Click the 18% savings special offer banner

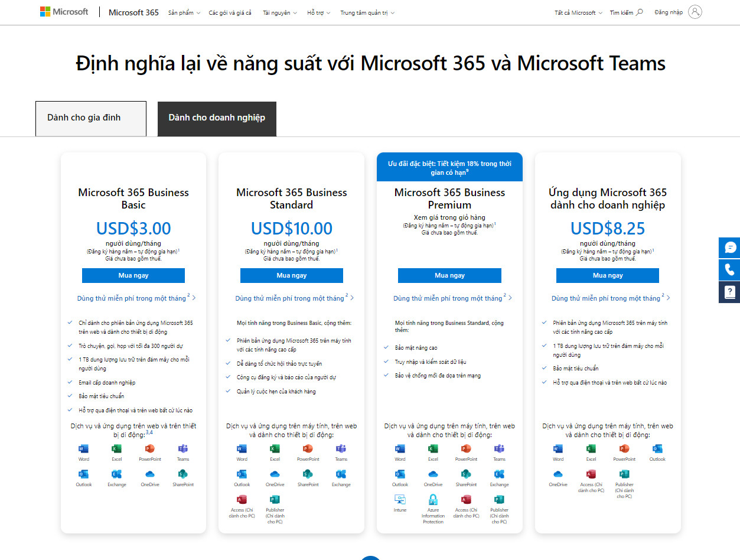click(449, 167)
